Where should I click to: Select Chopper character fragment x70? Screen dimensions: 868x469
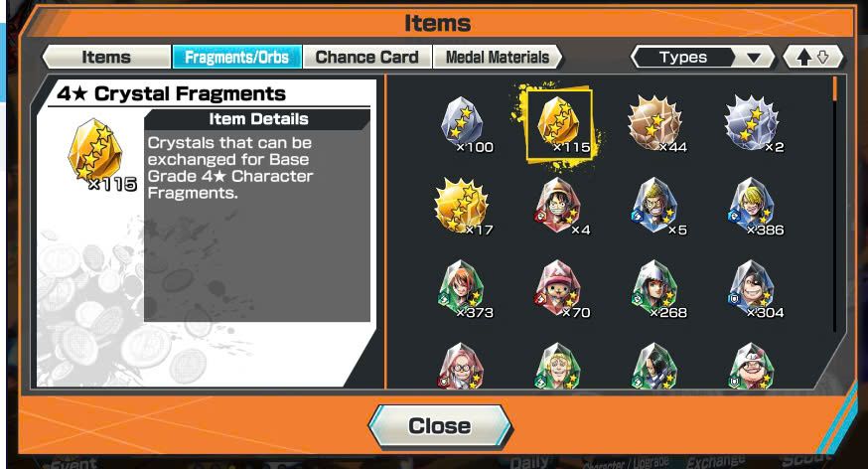[x=559, y=289]
